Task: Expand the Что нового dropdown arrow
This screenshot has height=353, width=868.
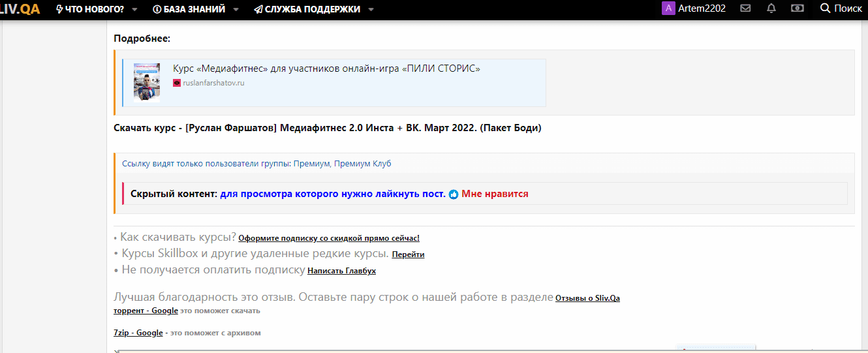Action: pos(134,10)
